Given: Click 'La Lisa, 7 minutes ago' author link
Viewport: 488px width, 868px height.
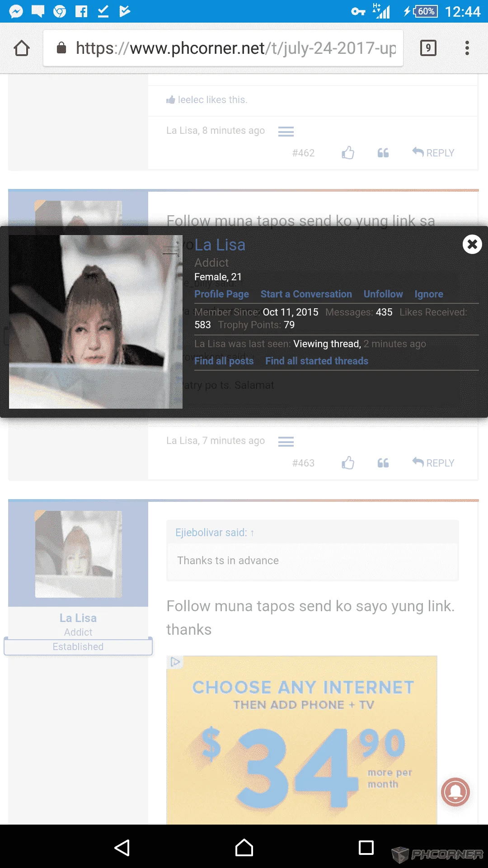Looking at the screenshot, I should (x=216, y=440).
